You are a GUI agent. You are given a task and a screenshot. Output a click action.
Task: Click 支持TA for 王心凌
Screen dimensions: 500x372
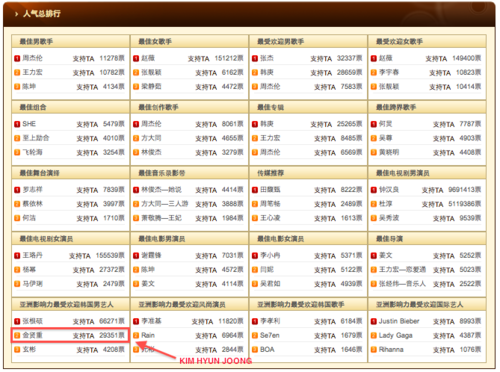pyautogui.click(x=325, y=218)
